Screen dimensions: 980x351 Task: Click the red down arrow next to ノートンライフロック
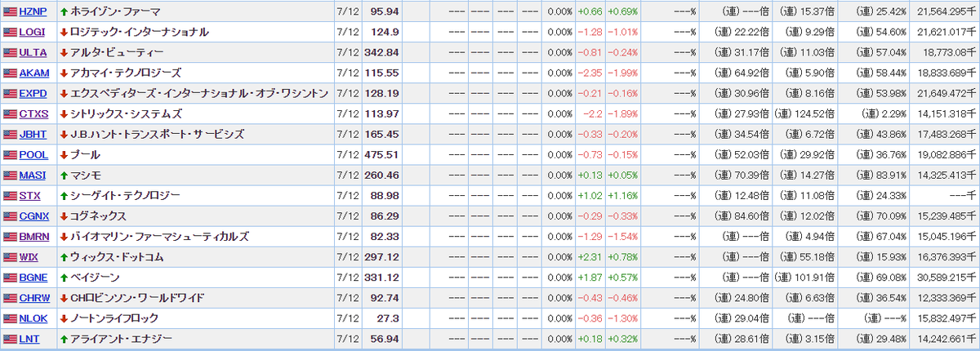[x=64, y=318]
